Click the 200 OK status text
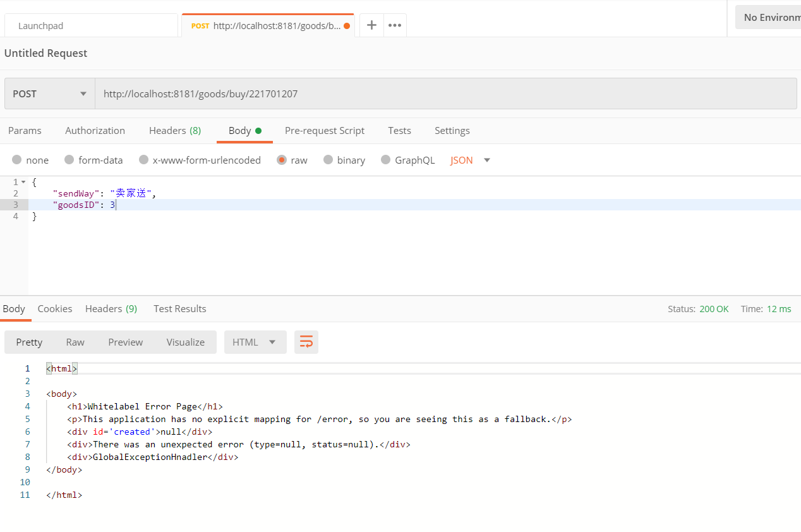Image resolution: width=801 pixels, height=532 pixels. tap(714, 308)
